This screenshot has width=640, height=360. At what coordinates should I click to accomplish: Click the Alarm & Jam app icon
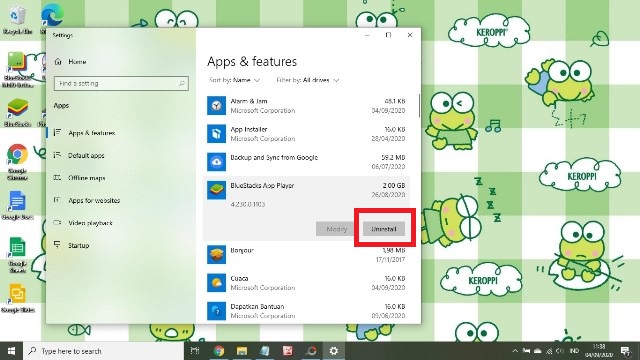click(x=216, y=106)
